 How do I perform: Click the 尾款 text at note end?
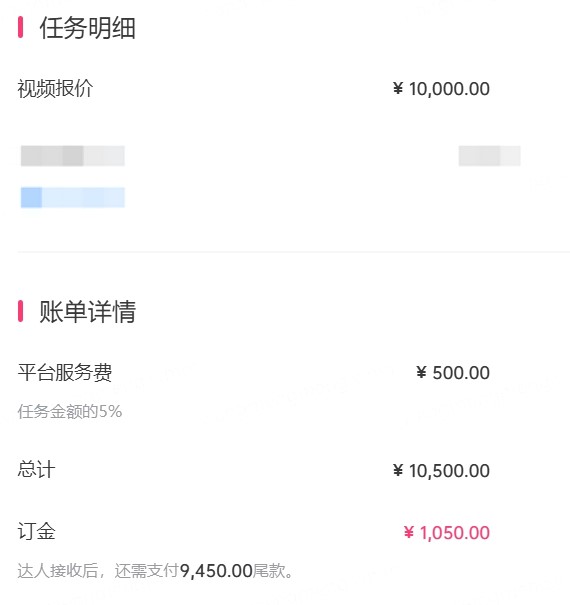[x=269, y=571]
